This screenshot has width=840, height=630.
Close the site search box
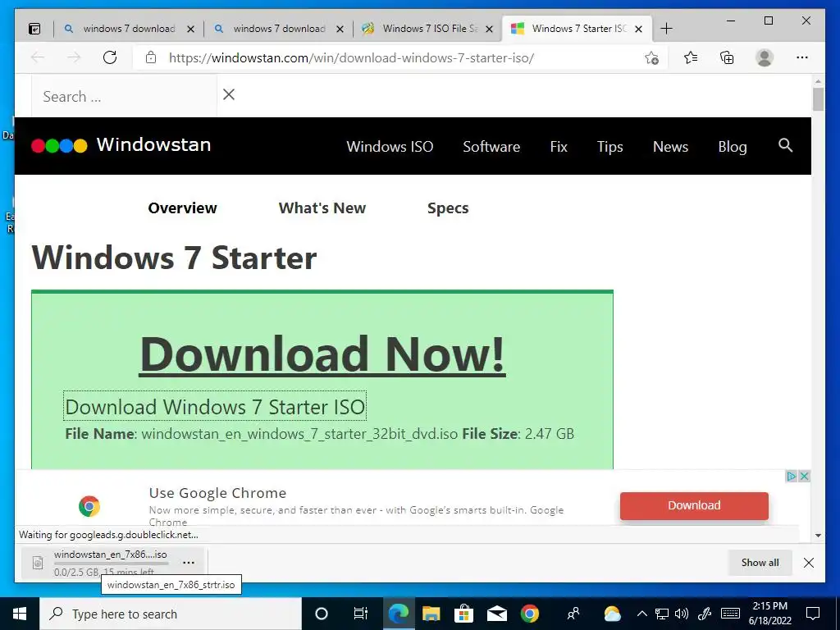(x=229, y=95)
